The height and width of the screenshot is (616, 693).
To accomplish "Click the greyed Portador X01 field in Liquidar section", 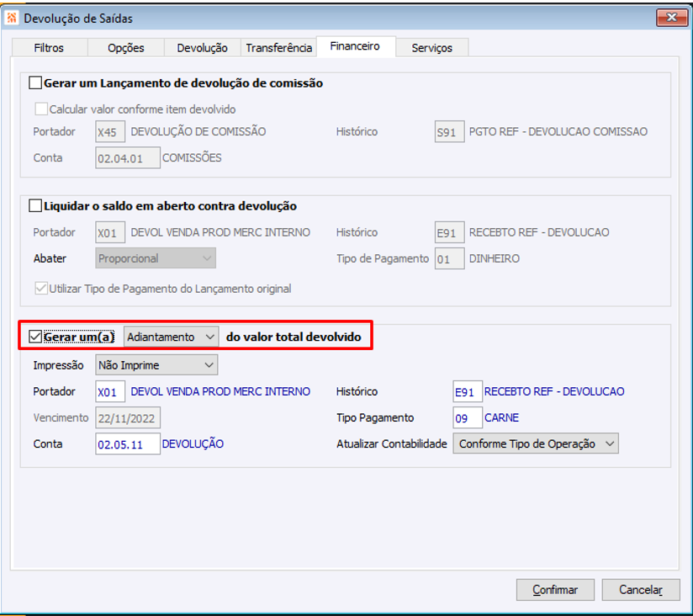I will [x=110, y=232].
